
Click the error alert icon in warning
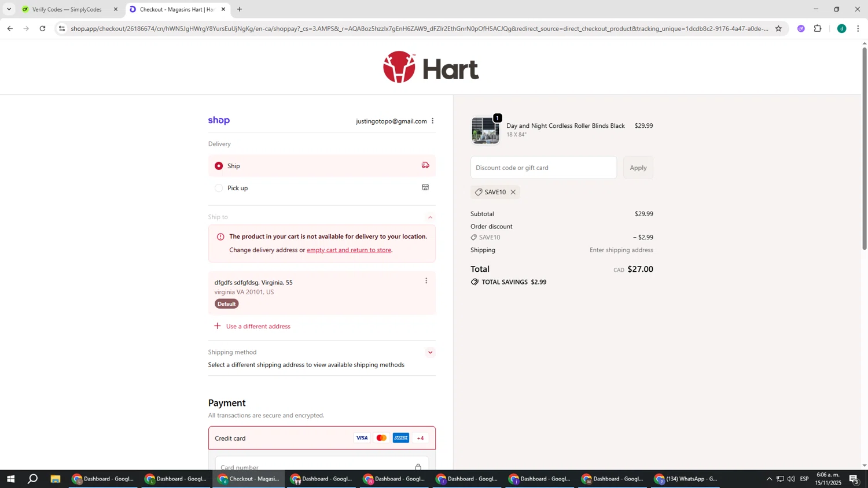coord(220,236)
